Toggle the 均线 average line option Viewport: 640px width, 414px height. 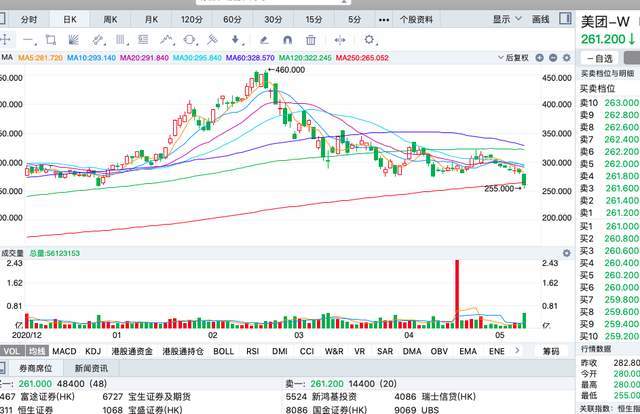[37, 351]
